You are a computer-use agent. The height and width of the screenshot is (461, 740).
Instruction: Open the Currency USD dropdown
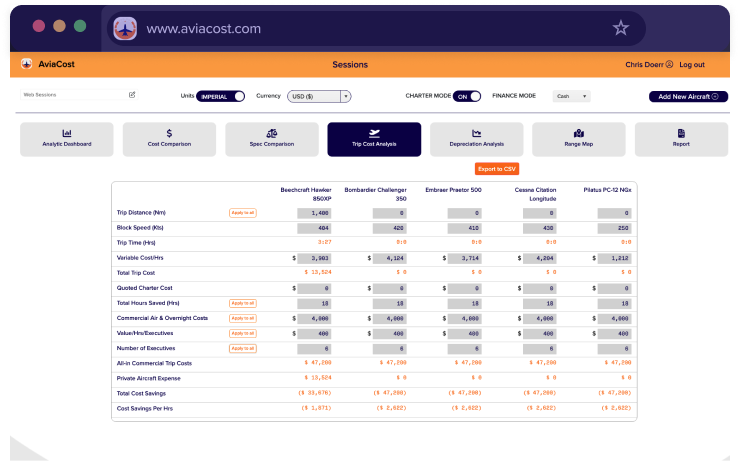319,96
